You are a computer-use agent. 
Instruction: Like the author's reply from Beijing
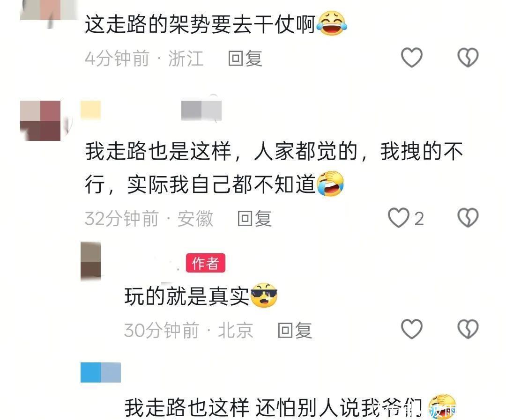pos(411,329)
